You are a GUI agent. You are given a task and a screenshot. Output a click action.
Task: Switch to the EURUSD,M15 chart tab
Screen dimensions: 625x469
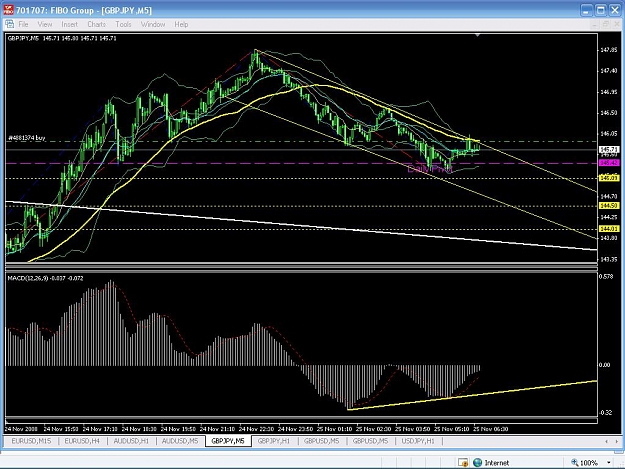coord(31,441)
